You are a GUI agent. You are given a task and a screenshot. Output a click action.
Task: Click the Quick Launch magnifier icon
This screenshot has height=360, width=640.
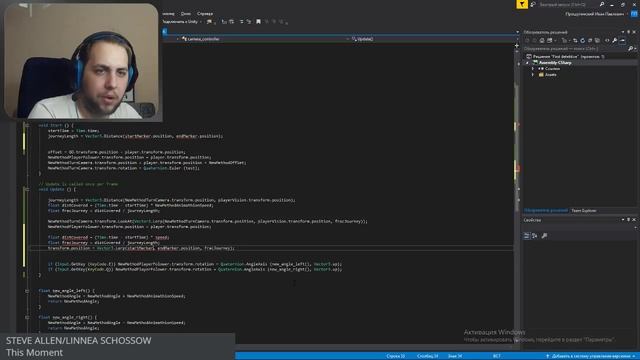[602, 4]
